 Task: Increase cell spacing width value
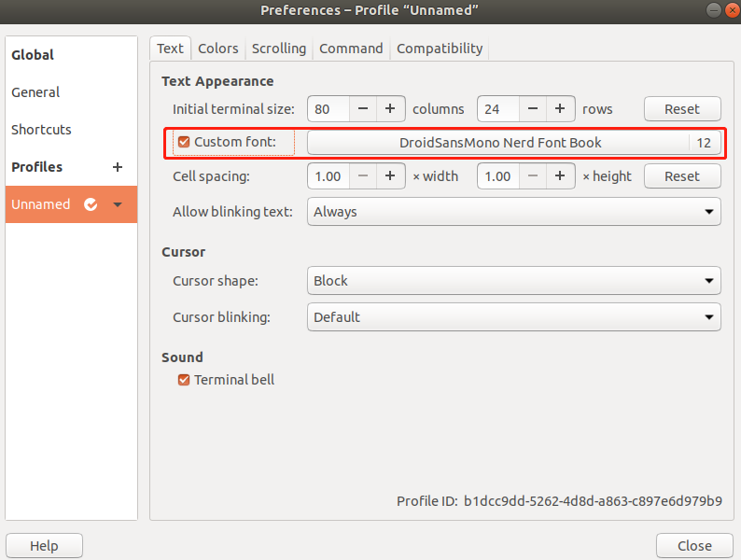coord(390,176)
